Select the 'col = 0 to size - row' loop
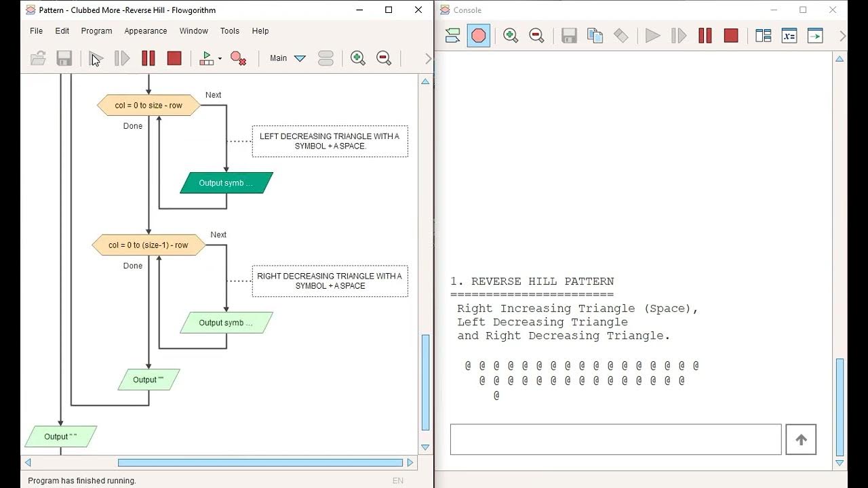 coord(149,106)
